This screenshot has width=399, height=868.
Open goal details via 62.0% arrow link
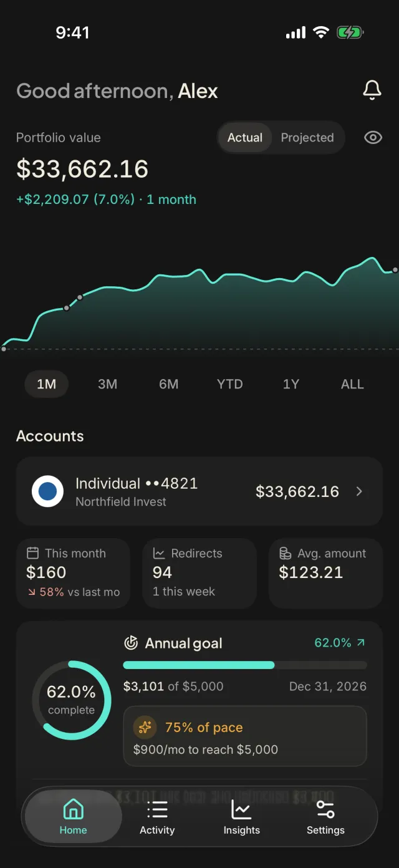(340, 643)
